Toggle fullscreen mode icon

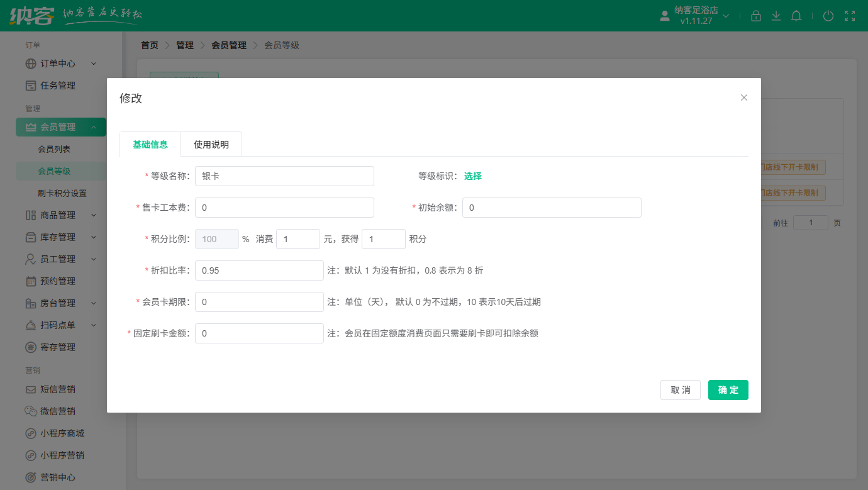(x=850, y=16)
